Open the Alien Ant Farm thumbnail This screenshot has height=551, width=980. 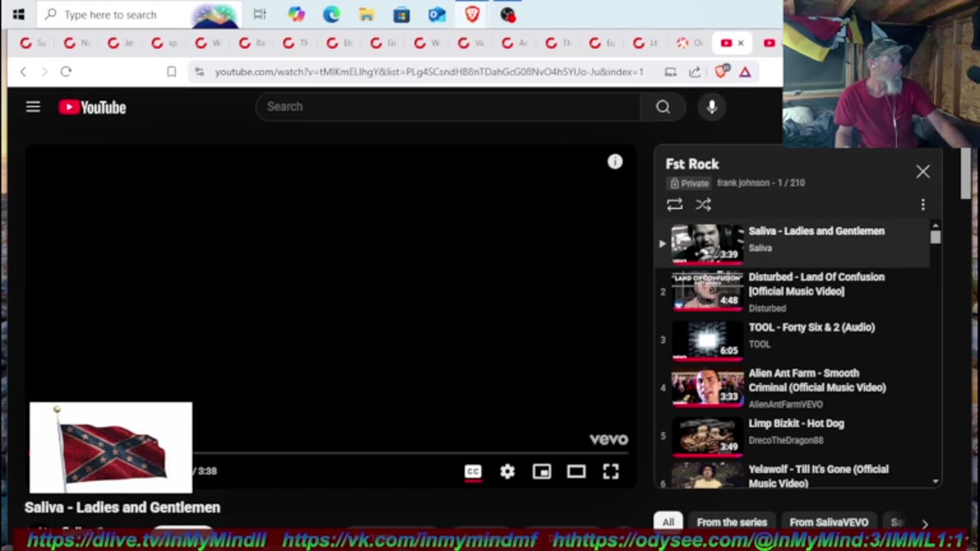point(707,389)
